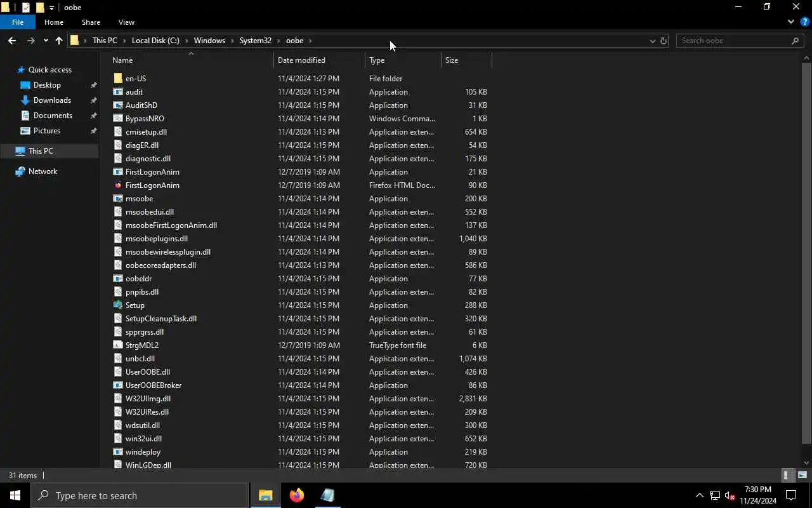This screenshot has width=812, height=508.
Task: Open the en-US folder icon
Action: coord(118,79)
